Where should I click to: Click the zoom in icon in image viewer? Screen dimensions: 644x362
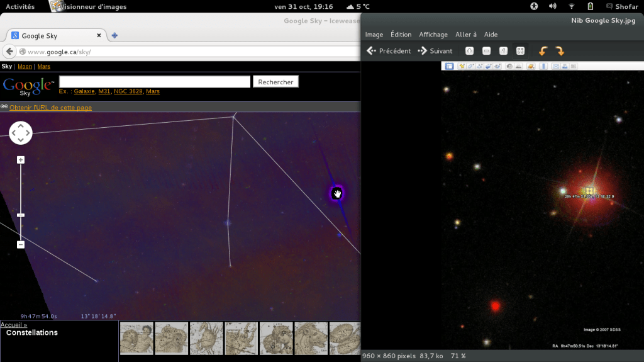click(x=469, y=51)
